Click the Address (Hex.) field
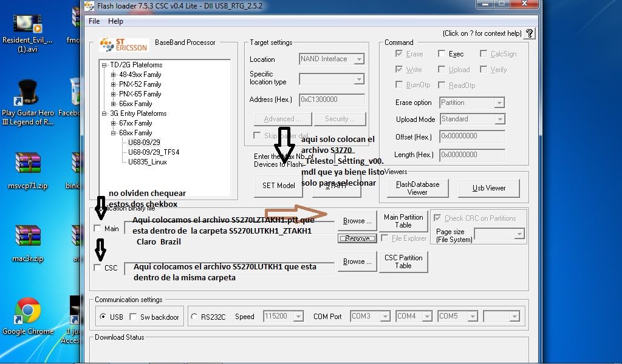 332,100
